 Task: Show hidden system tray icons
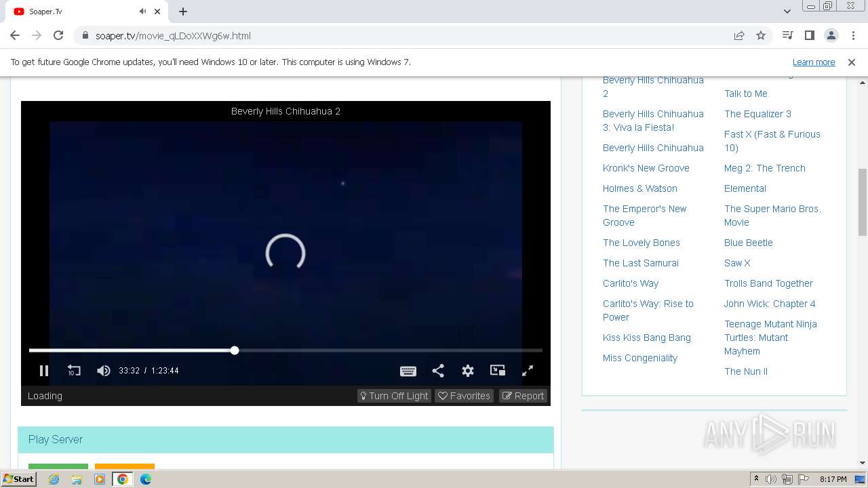click(756, 479)
